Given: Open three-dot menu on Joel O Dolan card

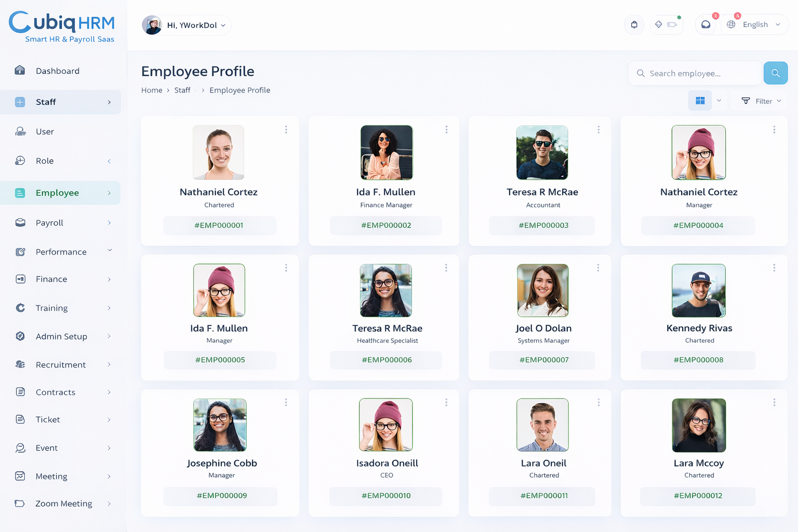Looking at the screenshot, I should (598, 268).
